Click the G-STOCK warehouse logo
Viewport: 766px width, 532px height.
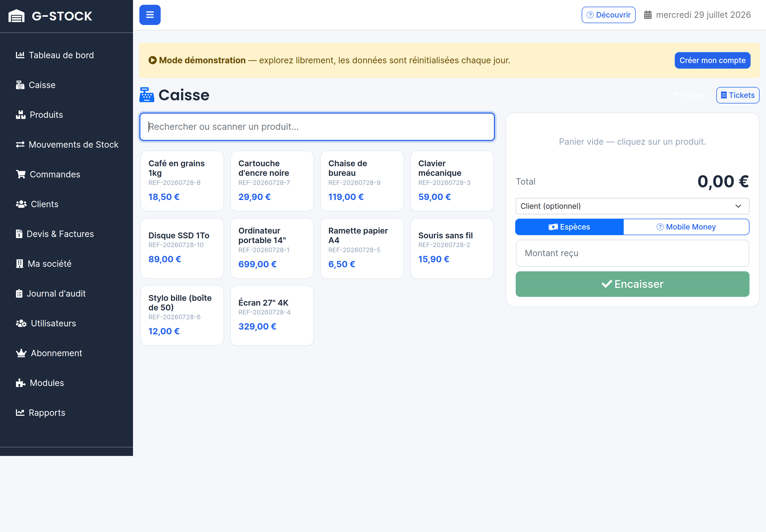point(16,16)
